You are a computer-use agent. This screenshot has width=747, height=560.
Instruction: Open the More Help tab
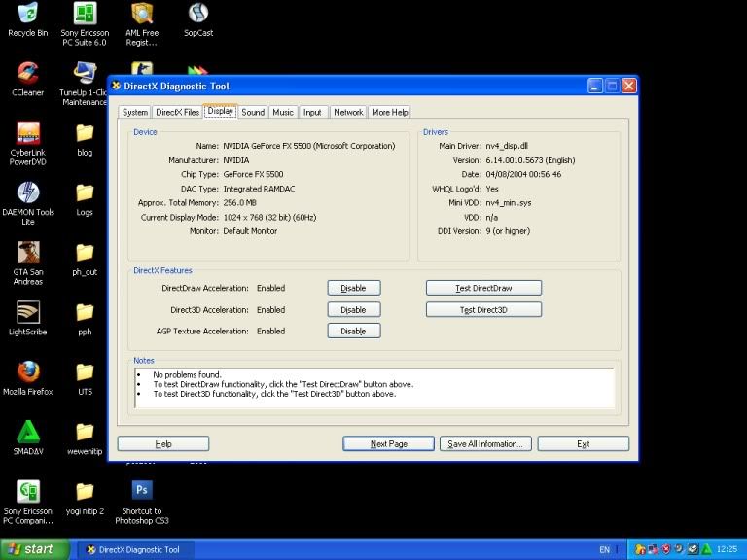coord(390,113)
